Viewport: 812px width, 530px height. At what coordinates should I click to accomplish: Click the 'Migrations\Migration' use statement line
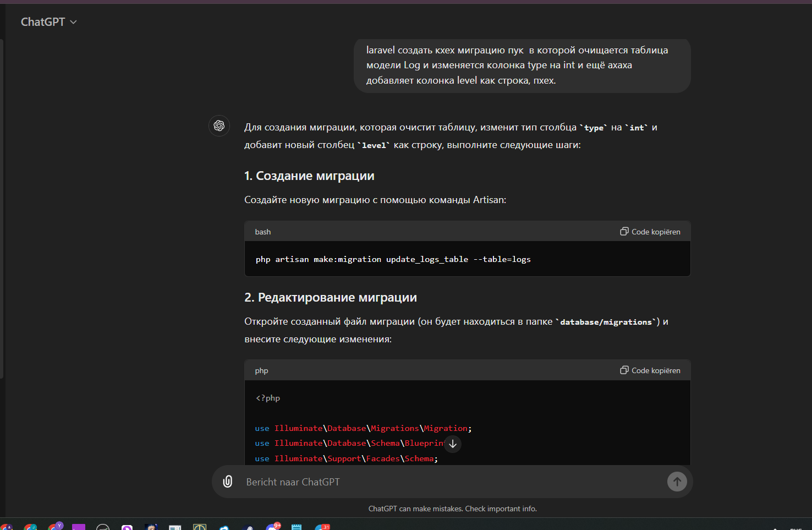coord(364,428)
